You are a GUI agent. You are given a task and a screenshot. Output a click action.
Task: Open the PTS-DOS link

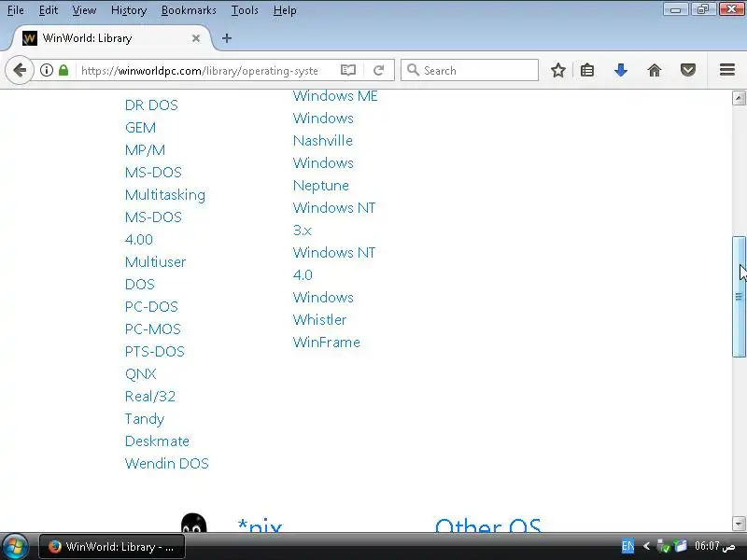point(154,351)
